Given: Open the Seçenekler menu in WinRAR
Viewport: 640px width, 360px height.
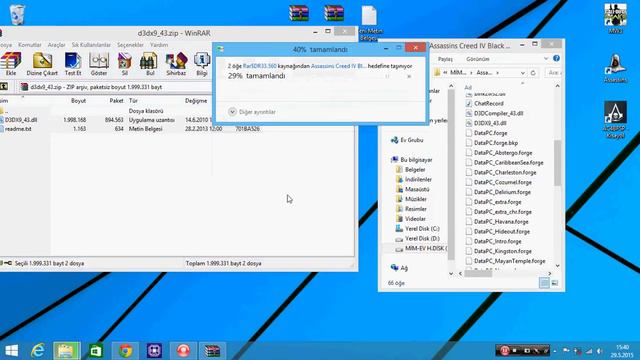Looking at the screenshot, I should pos(130,44).
